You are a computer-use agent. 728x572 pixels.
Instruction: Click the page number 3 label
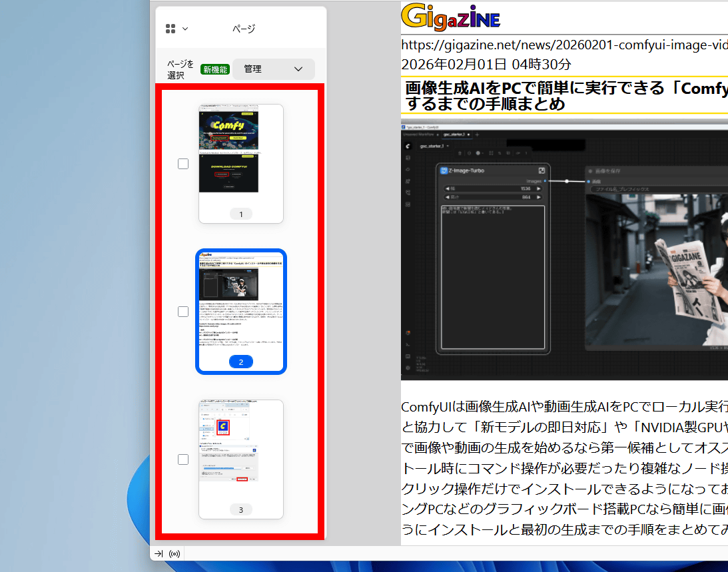(x=241, y=510)
